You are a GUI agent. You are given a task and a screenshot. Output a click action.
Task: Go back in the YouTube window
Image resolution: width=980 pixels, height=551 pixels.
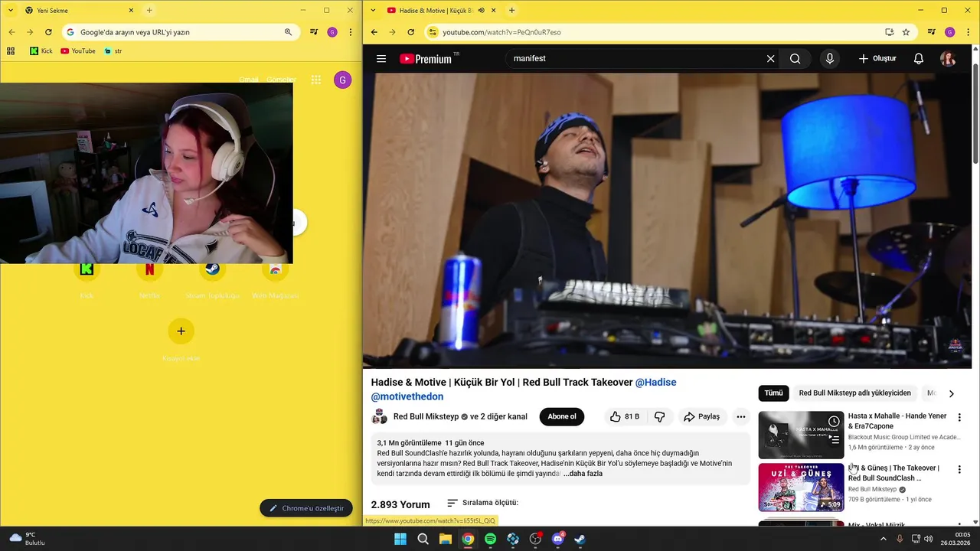coord(374,32)
